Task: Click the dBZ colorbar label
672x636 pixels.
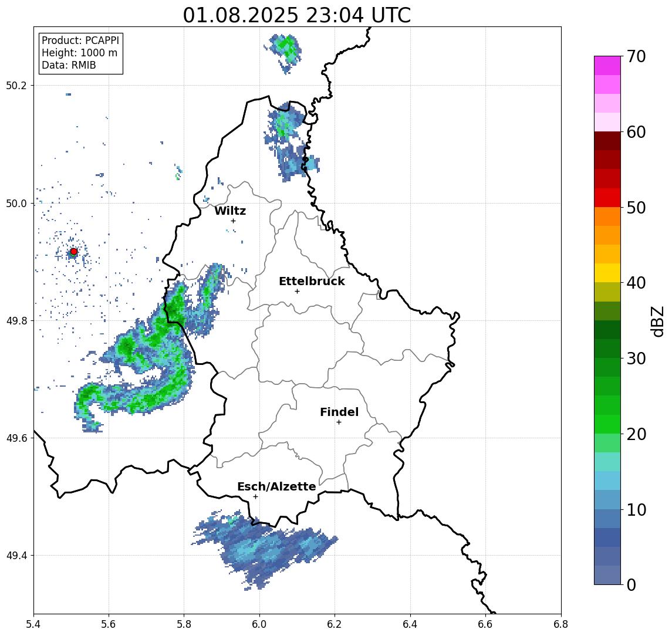Action: 657,322
